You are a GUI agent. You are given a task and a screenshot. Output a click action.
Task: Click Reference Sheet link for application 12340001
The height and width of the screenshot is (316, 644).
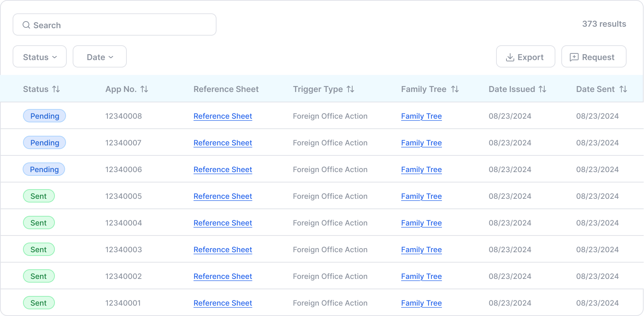223,303
